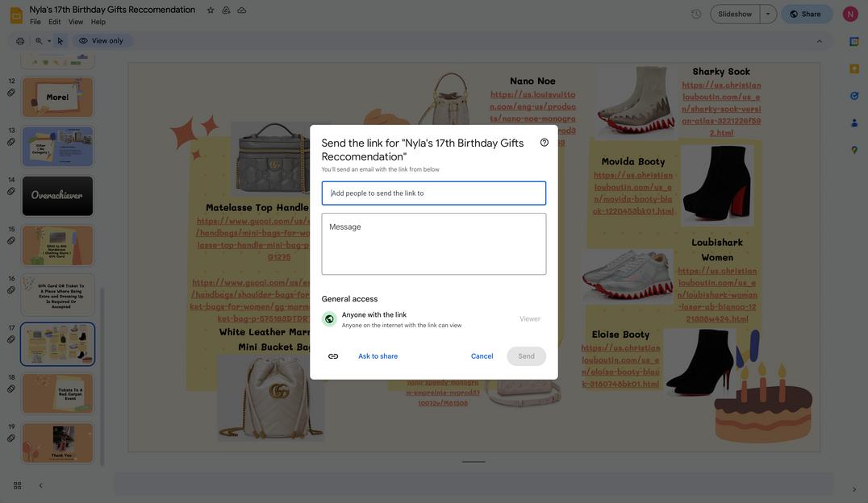868x503 pixels.
Task: Collapse the filmstrip with the left chevron
Action: 40,485
